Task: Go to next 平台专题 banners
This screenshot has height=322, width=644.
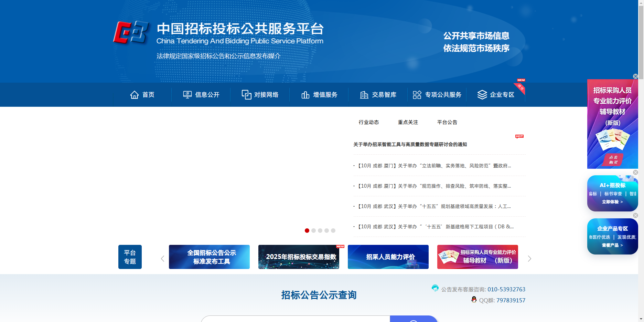Action: tap(529, 259)
